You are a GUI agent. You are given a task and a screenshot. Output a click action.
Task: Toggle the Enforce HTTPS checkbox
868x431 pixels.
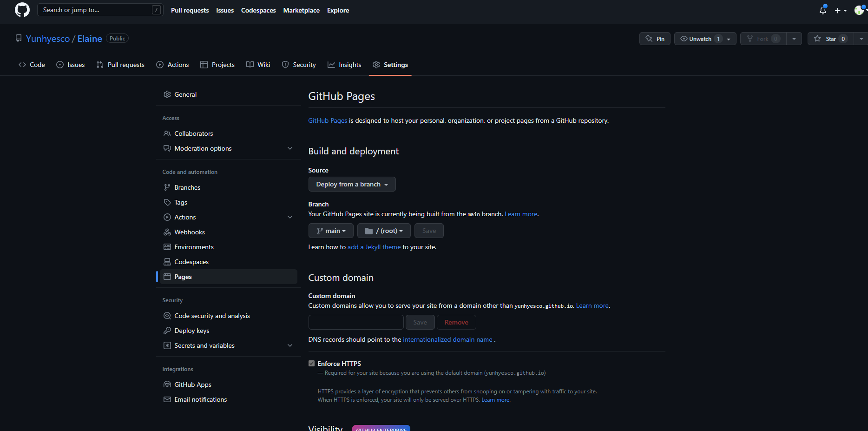pos(311,364)
